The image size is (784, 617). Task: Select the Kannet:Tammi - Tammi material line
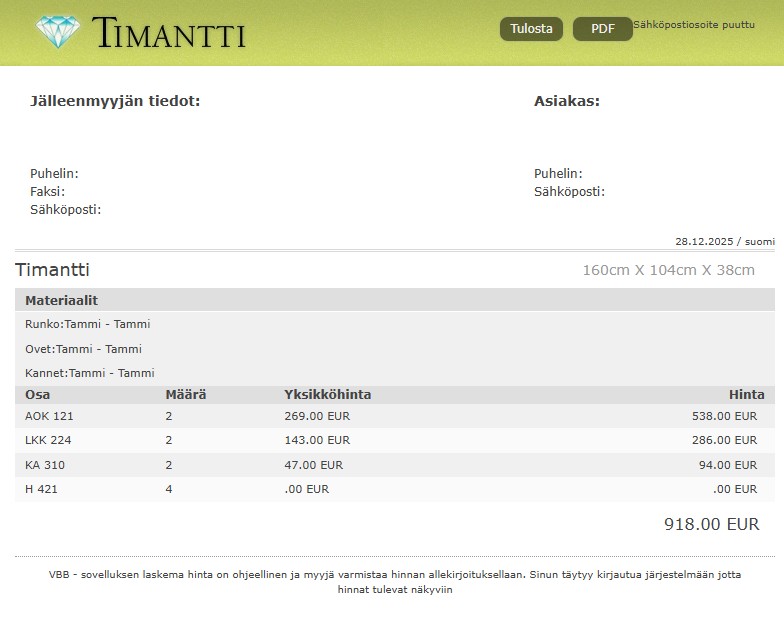pos(89,373)
